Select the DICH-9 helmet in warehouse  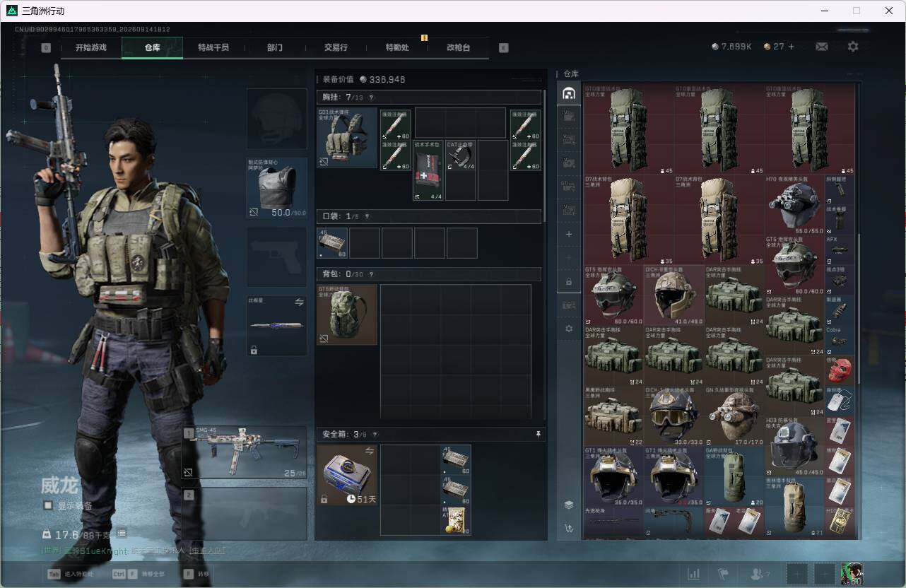click(x=674, y=295)
